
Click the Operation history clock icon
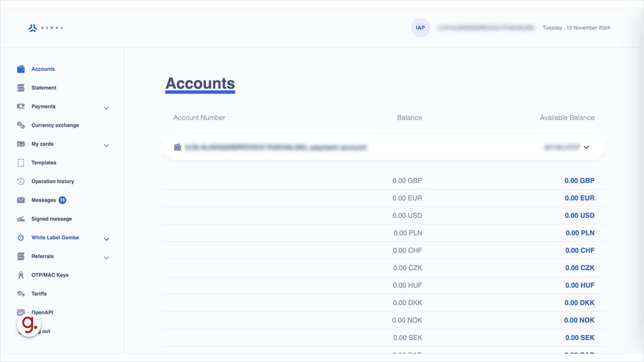point(21,181)
